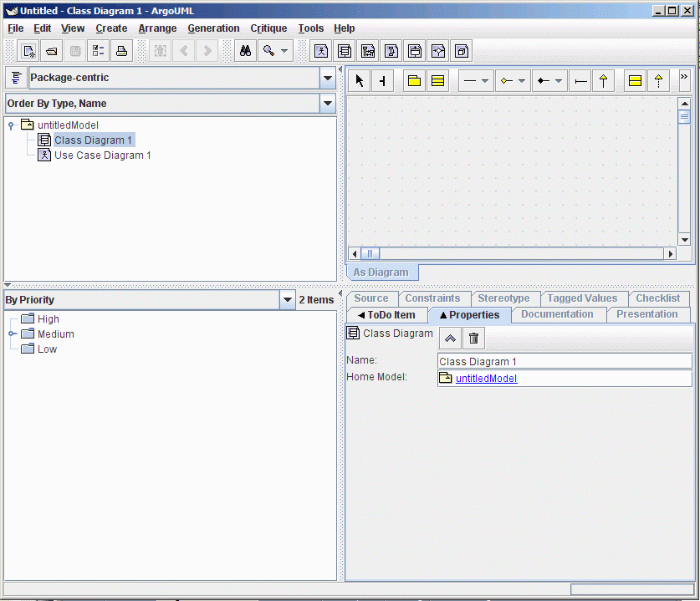
Task: Create a new Class diagram from toolbar
Action: tap(345, 51)
